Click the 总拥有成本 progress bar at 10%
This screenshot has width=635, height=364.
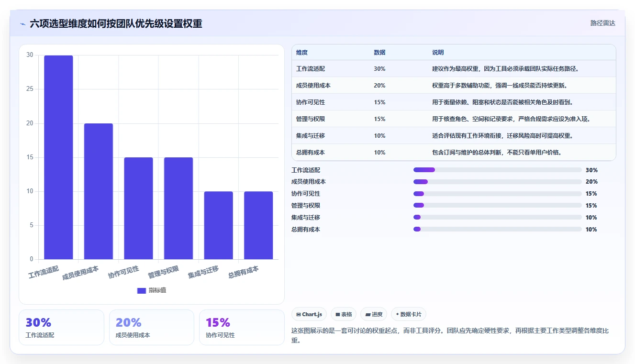[x=498, y=229]
